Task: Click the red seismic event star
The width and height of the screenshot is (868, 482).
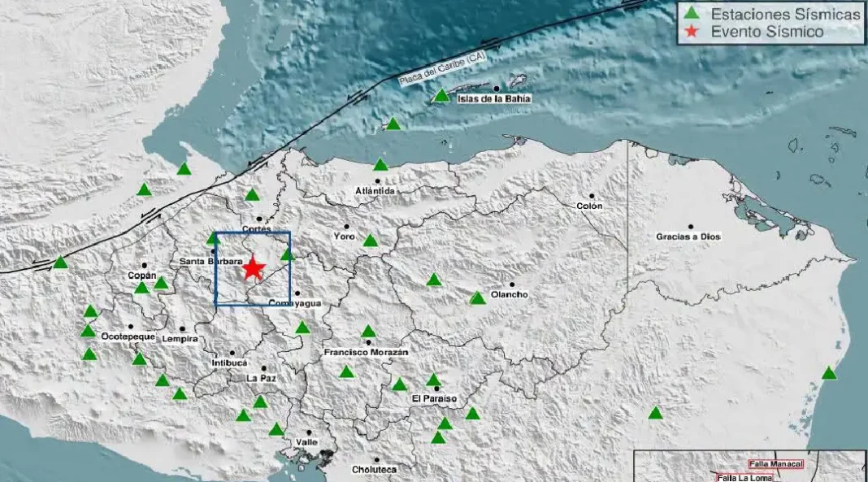Action: click(254, 268)
